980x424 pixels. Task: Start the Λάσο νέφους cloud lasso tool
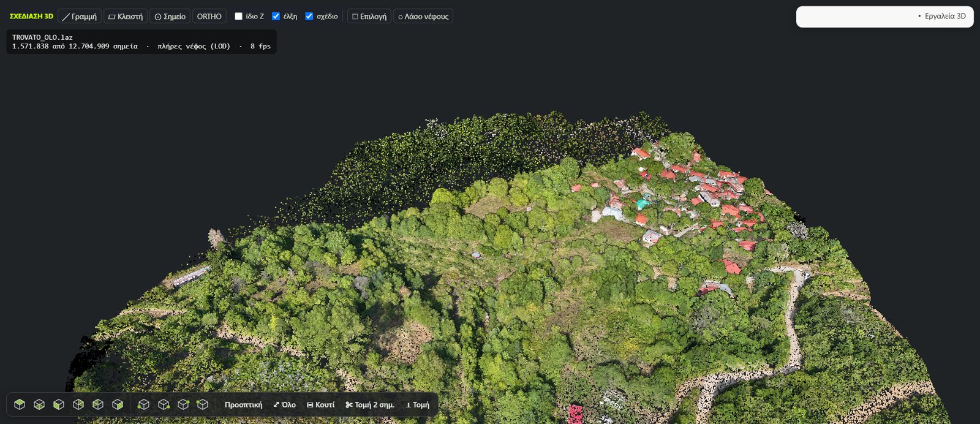423,17
